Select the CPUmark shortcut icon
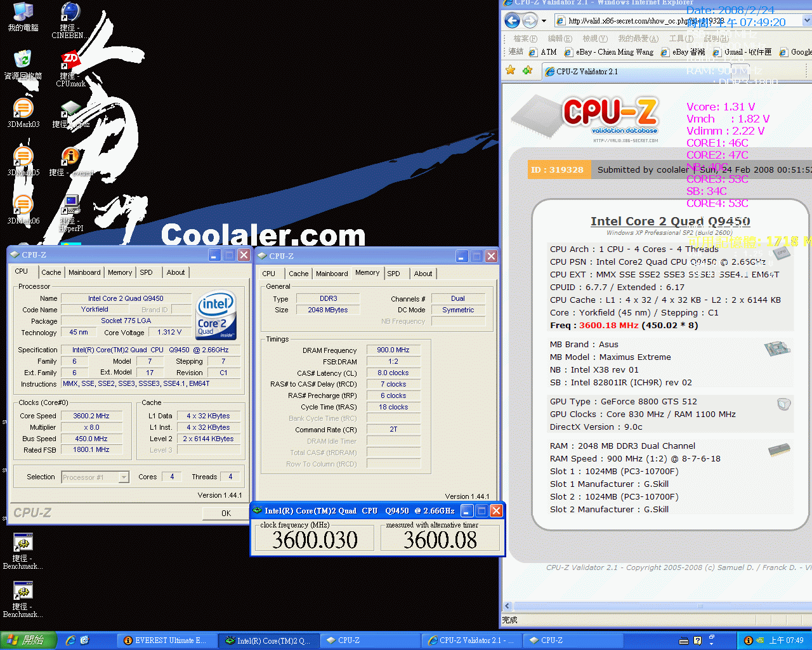812x650 pixels. tap(70, 69)
